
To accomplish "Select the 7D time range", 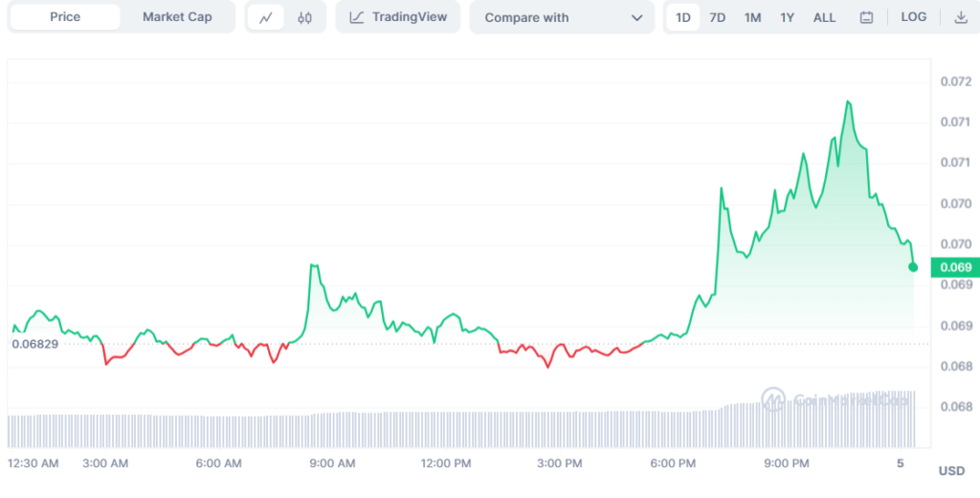I will pyautogui.click(x=717, y=17).
